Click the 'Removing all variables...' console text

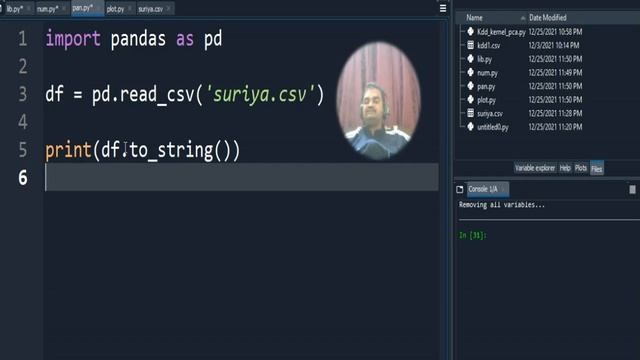502,205
